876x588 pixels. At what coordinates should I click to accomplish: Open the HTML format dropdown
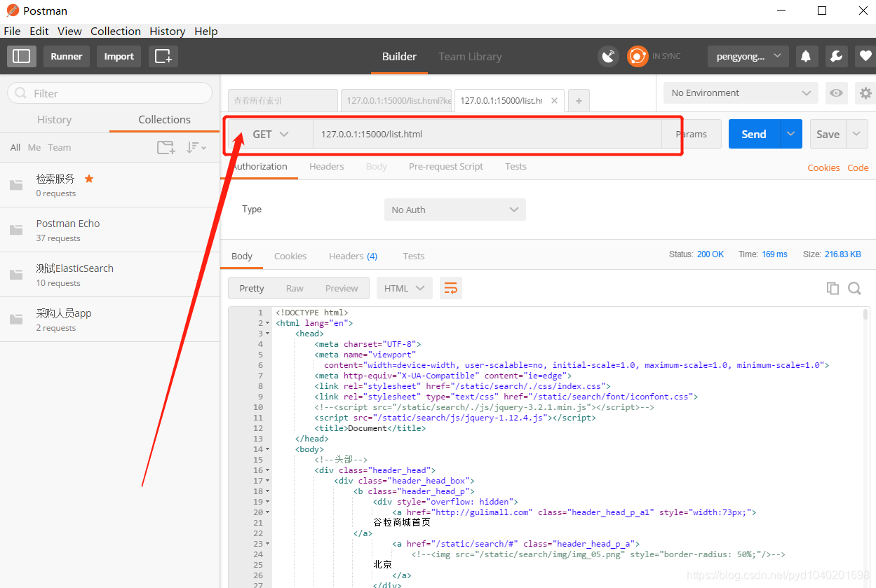[x=404, y=288]
